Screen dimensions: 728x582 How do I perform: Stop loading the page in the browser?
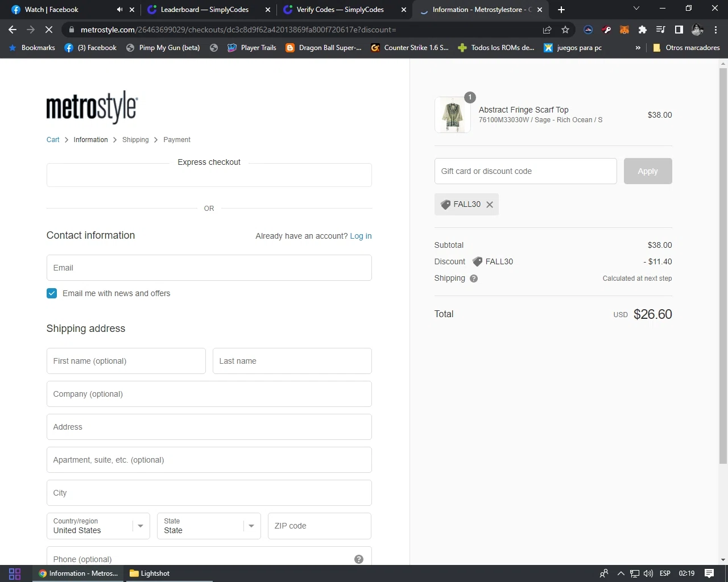tap(48, 30)
